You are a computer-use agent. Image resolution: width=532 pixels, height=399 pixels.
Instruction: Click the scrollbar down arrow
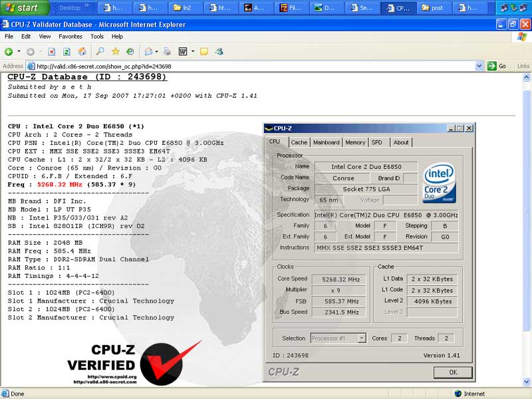(526, 382)
